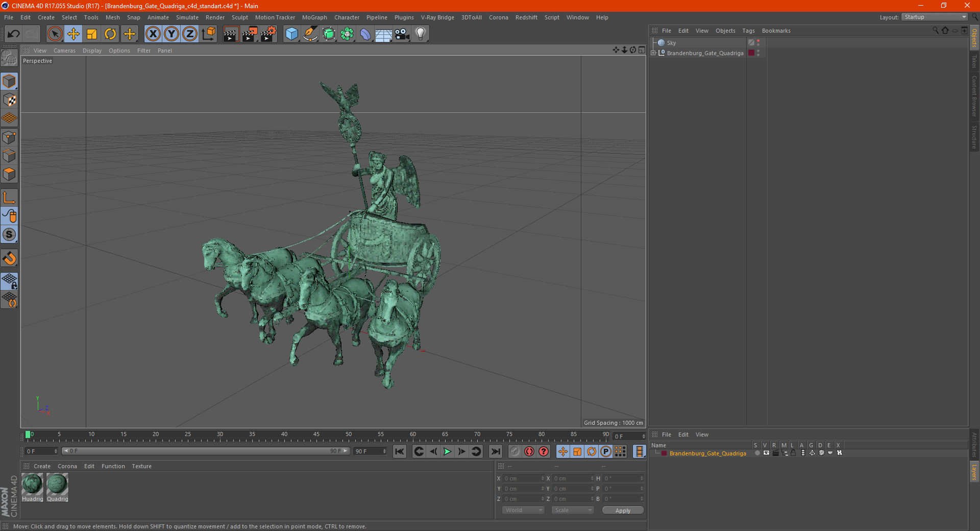980x531 pixels.
Task: Go to start of animation
Action: [400, 451]
